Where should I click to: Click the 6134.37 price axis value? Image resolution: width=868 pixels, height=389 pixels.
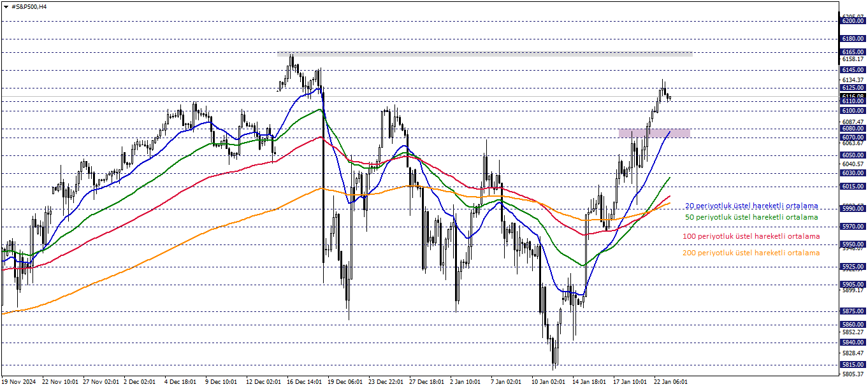(853, 80)
